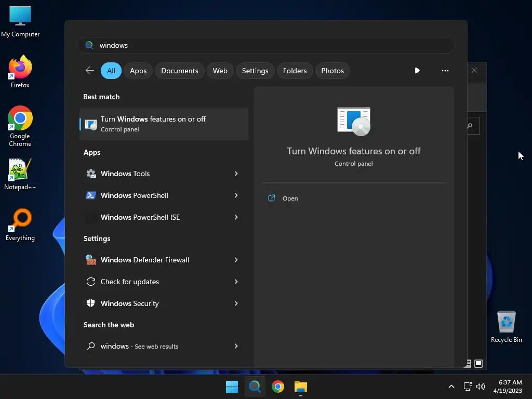
Task: Click the Windows Defender Firewall icon
Action: (91, 260)
